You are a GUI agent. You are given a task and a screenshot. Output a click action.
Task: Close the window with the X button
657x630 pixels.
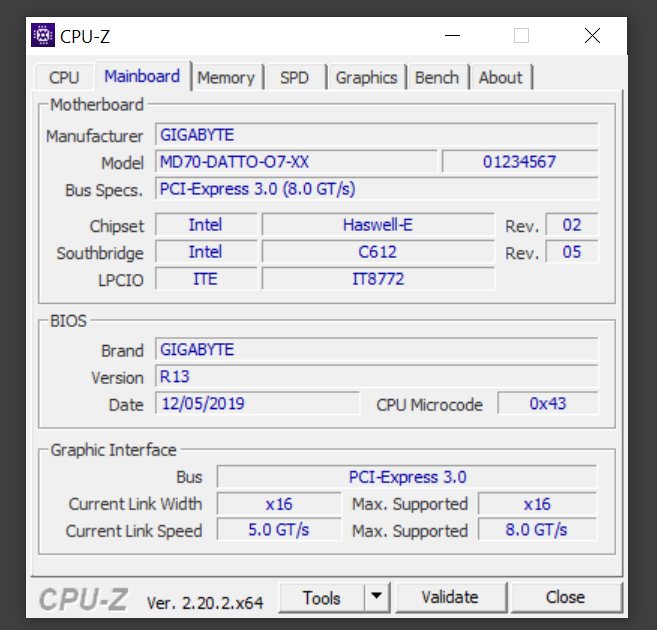point(592,36)
